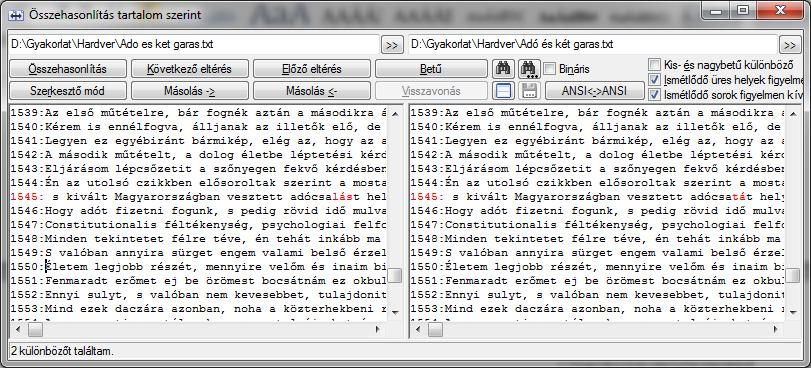Toggle the horizontal split view icon
This screenshot has height=368, width=811.
pyautogui.click(x=502, y=91)
